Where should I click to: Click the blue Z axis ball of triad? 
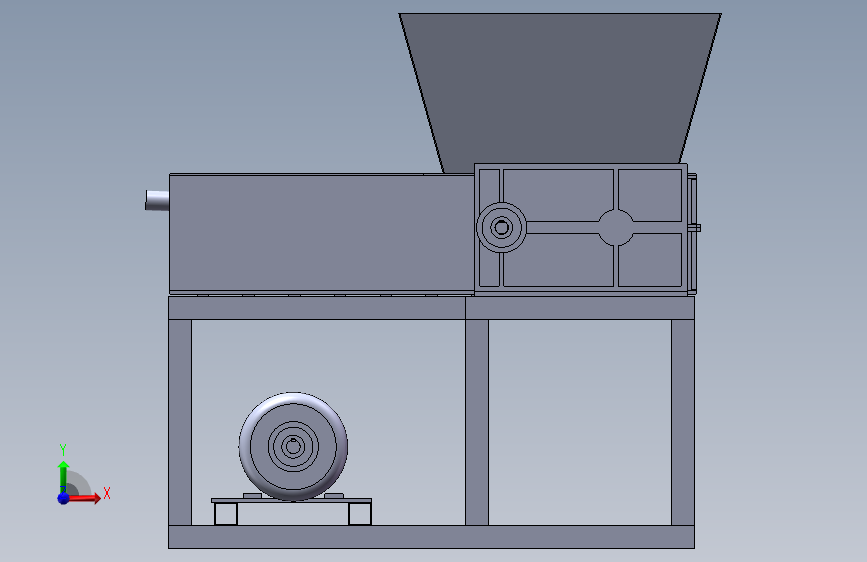[63, 498]
